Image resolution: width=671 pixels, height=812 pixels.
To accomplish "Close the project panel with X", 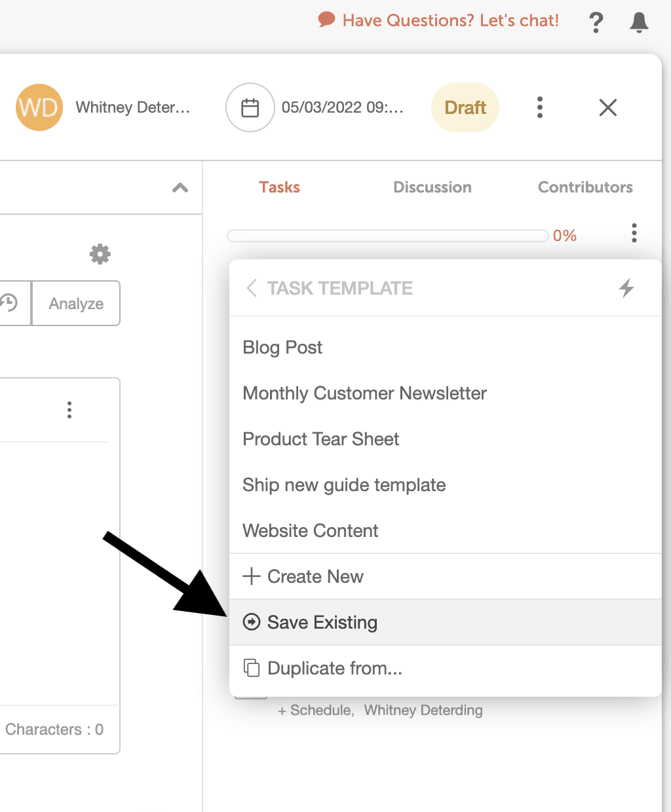I will pyautogui.click(x=608, y=107).
